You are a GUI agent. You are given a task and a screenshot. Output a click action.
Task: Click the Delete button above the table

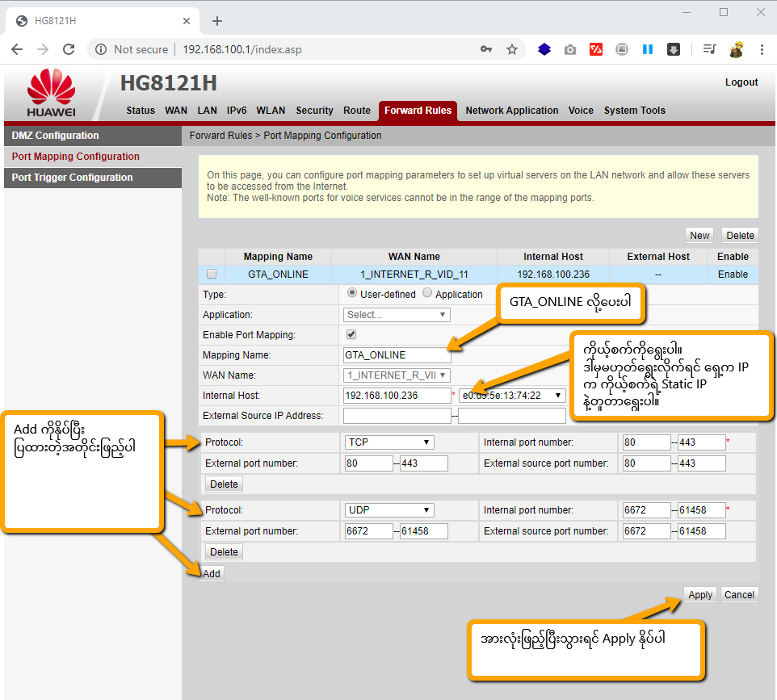[740, 235]
